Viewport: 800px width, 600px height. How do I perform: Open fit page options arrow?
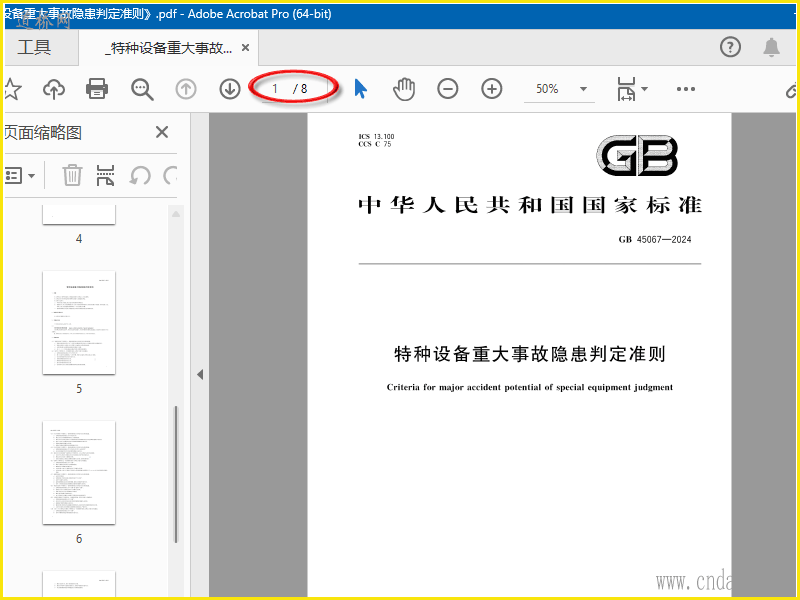[645, 89]
